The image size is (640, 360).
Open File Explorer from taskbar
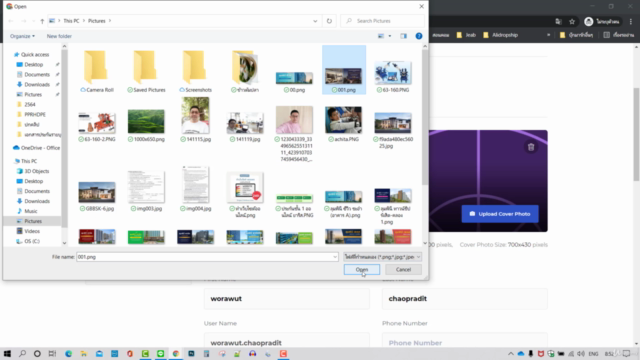84,353
